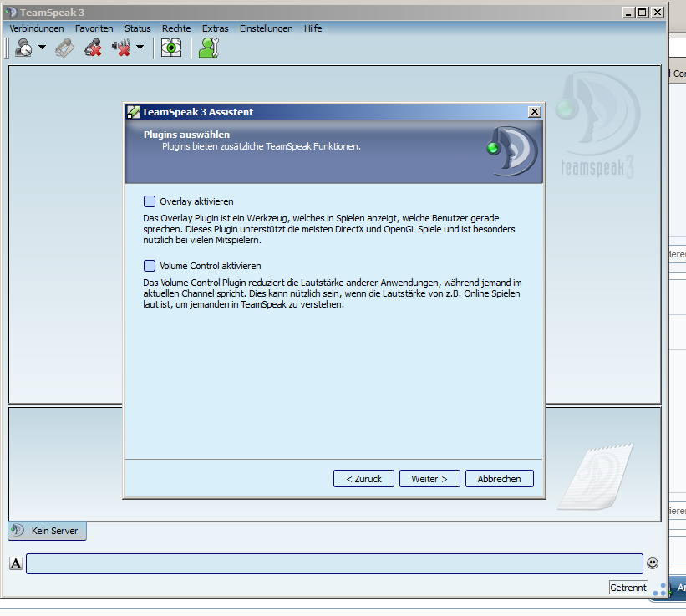Viewport: 686px width, 616px height.
Task: Go back with the < Zurück button
Action: pyautogui.click(x=363, y=479)
